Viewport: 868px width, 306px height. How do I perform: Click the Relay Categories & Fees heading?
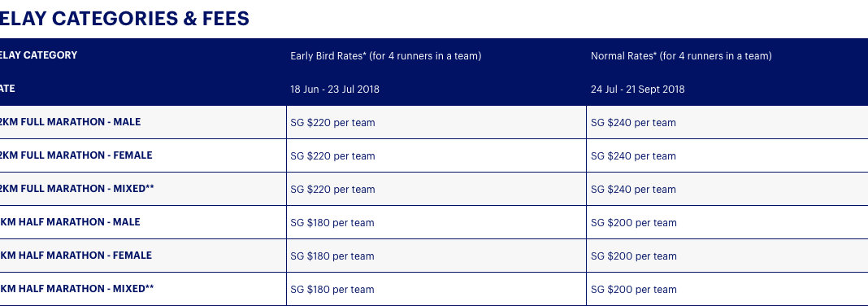coord(124,18)
